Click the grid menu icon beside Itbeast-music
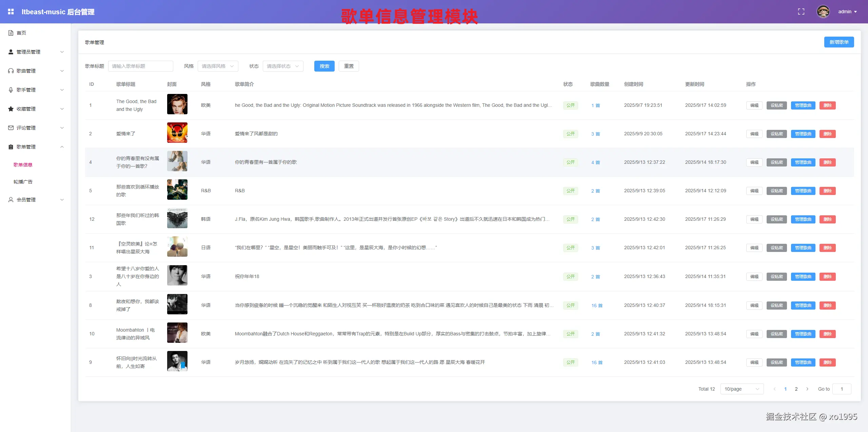This screenshot has width=868, height=432. tap(11, 12)
